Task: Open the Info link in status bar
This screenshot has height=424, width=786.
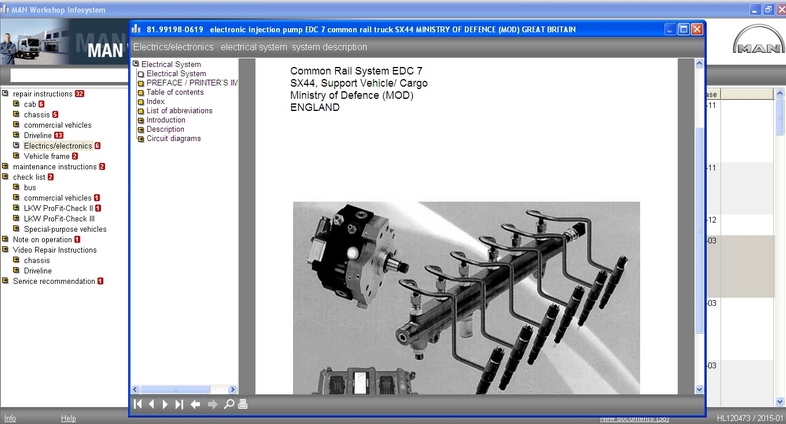Action: (10, 418)
